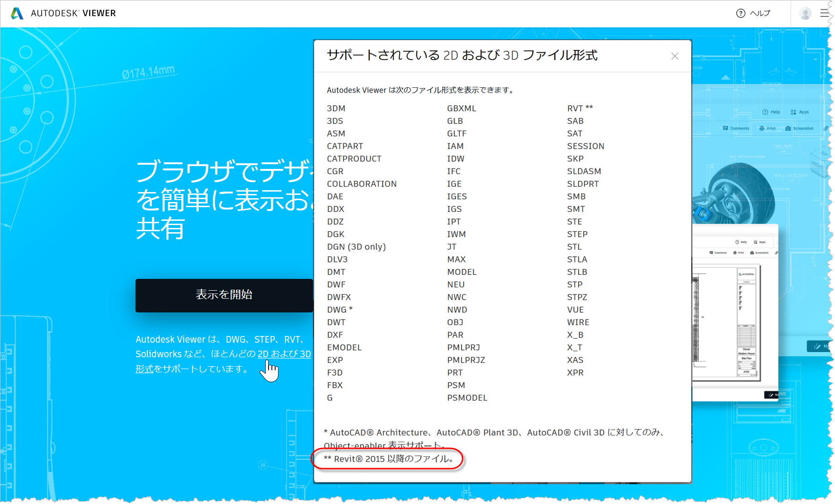Image resolution: width=835 pixels, height=504 pixels.
Task: Select the PMLPRJZ format entry
Action: coord(466,361)
